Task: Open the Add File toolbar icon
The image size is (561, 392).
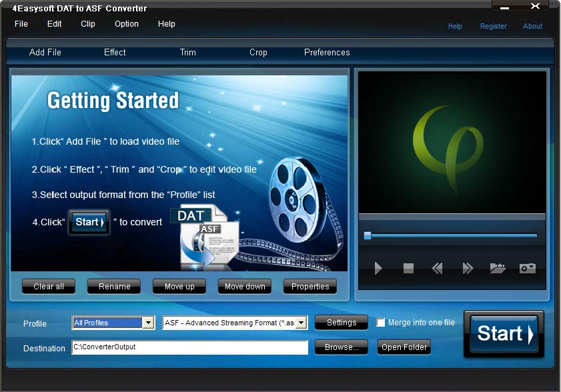Action: pos(45,52)
